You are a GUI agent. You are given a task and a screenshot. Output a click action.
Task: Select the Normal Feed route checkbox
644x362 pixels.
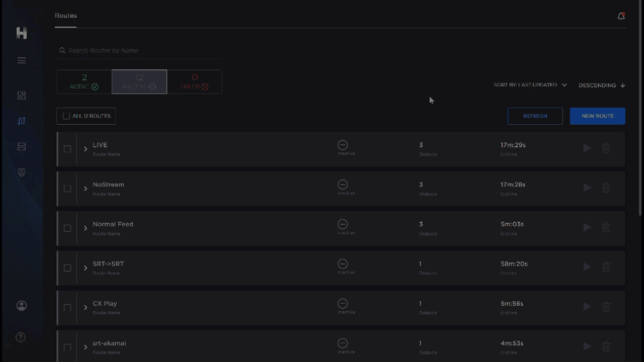click(x=67, y=228)
